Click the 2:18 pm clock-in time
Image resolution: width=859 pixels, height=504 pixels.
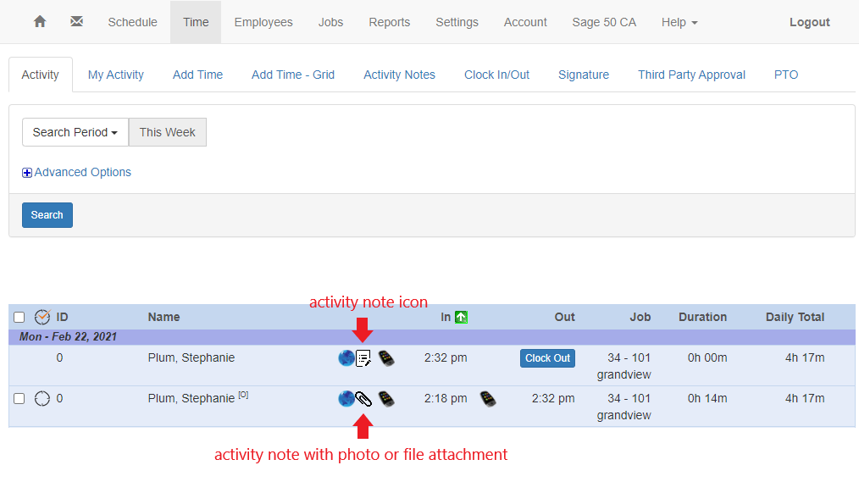coord(446,398)
